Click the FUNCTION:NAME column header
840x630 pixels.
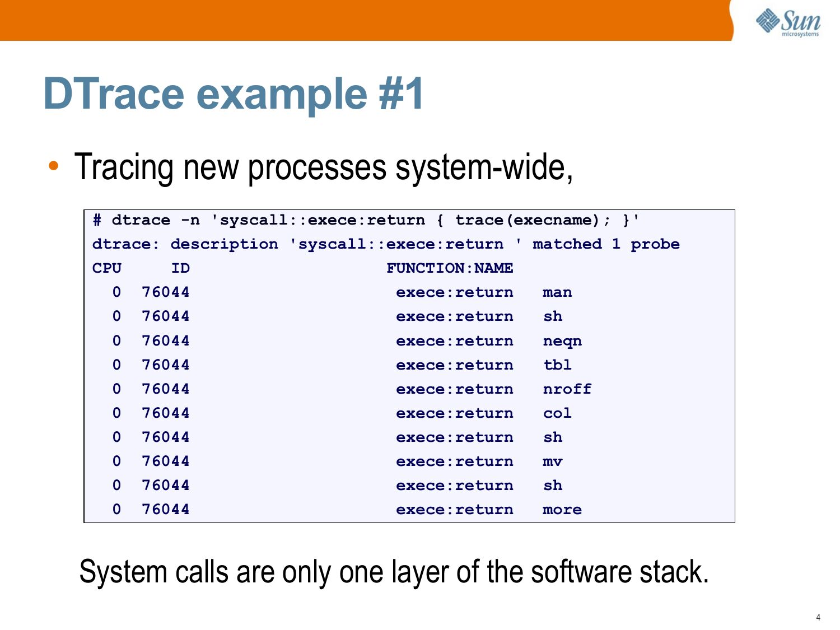click(x=449, y=268)
